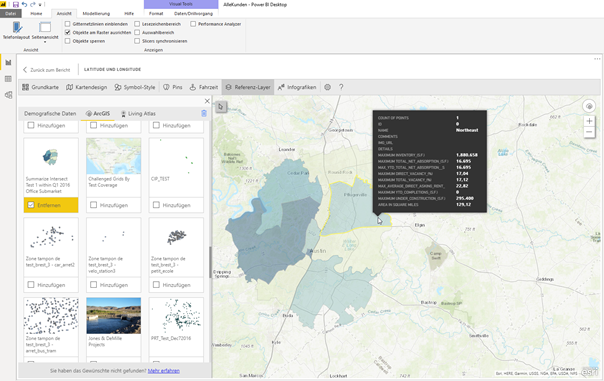
Task: Enable Performance Analyzer
Action: click(x=193, y=24)
